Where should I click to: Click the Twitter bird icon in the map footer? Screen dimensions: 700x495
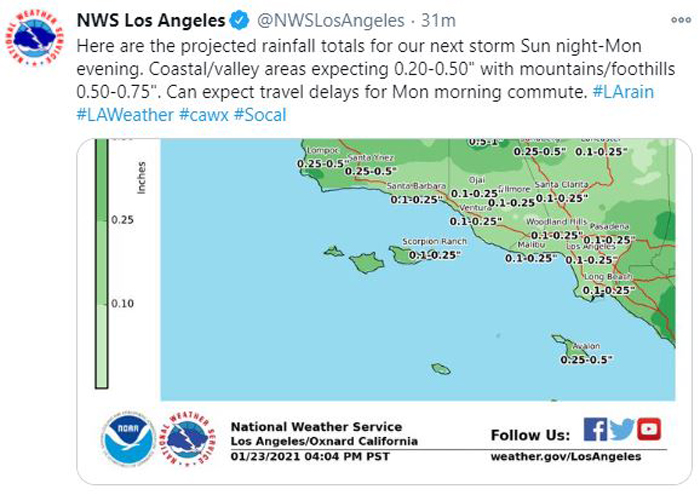(622, 429)
